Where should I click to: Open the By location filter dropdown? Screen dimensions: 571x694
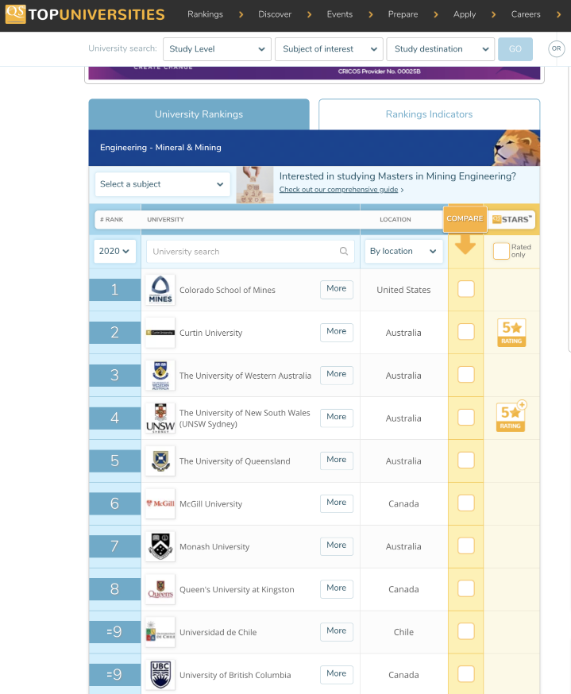pyautogui.click(x=403, y=251)
